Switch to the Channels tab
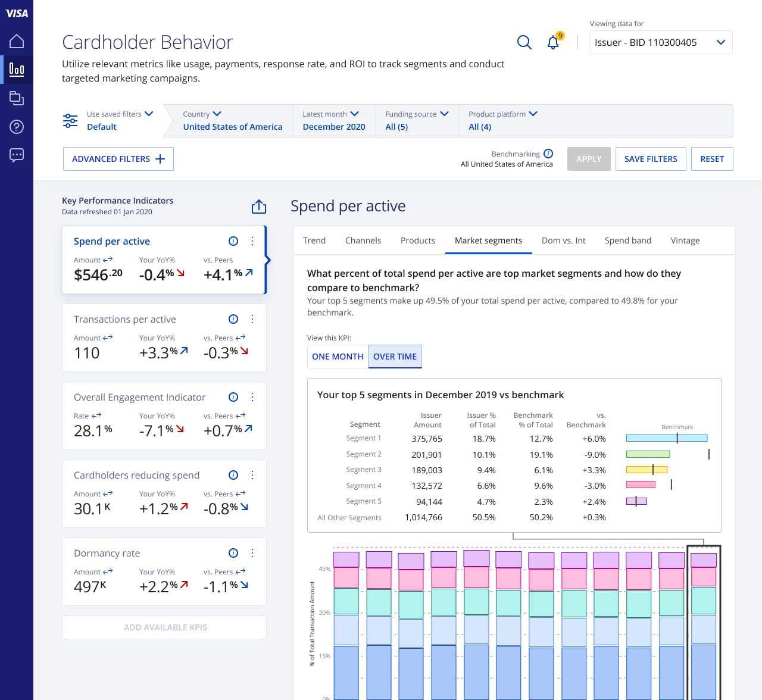The image size is (762, 700). pos(363,240)
